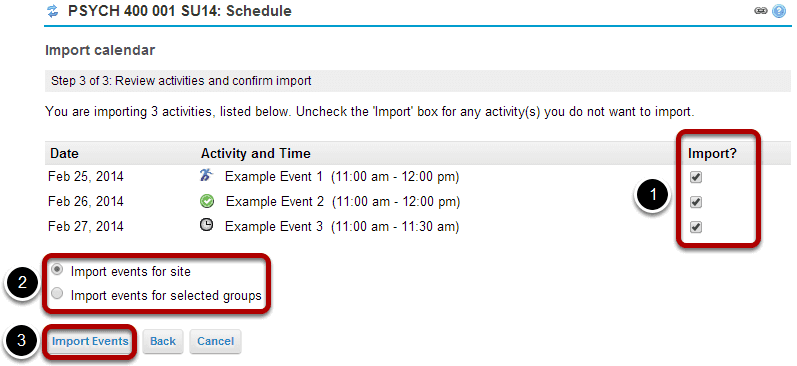
Task: Select Import events for selected groups
Action: 58,294
